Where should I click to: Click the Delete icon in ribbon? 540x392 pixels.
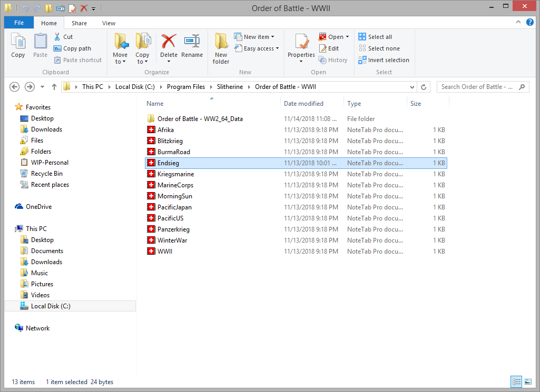169,42
